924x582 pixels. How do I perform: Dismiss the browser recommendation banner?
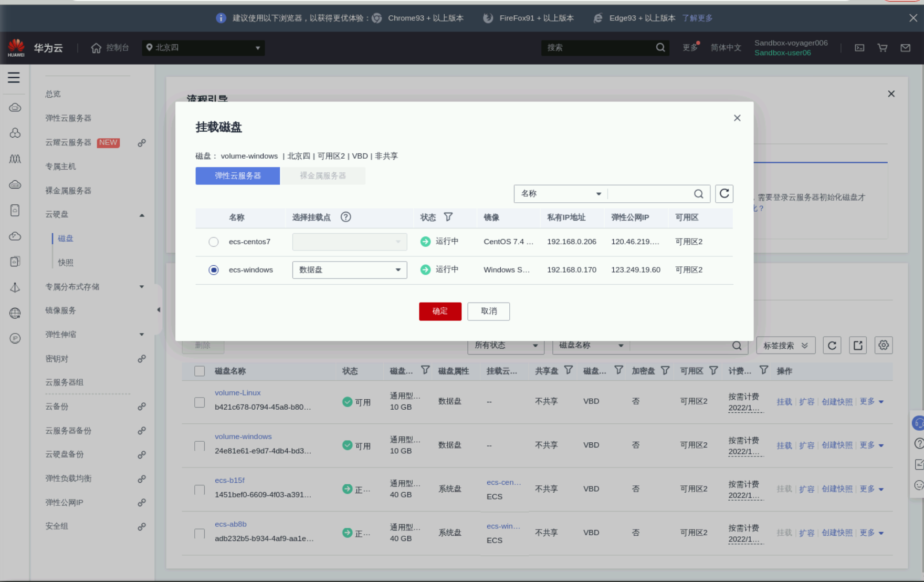[x=913, y=18]
